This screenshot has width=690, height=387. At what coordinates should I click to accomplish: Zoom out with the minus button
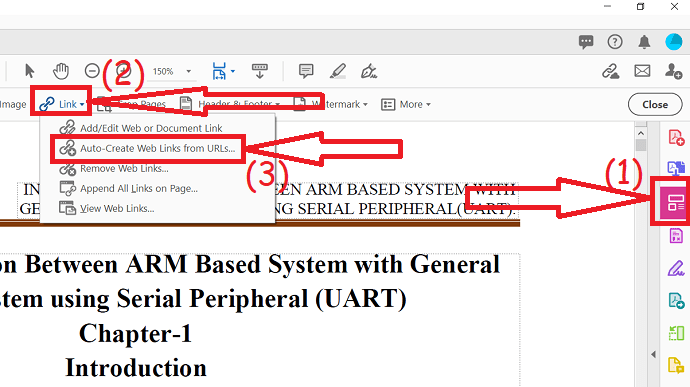92,71
